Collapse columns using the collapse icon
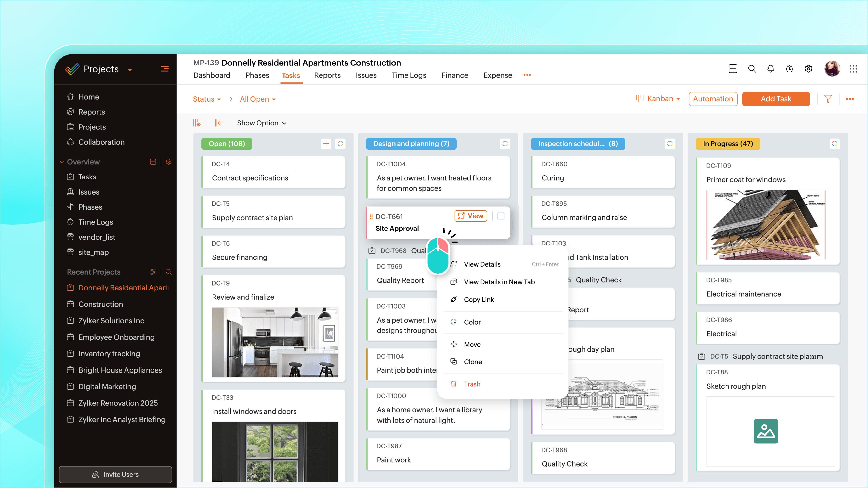Screen dimensions: 868x488 pos(219,123)
